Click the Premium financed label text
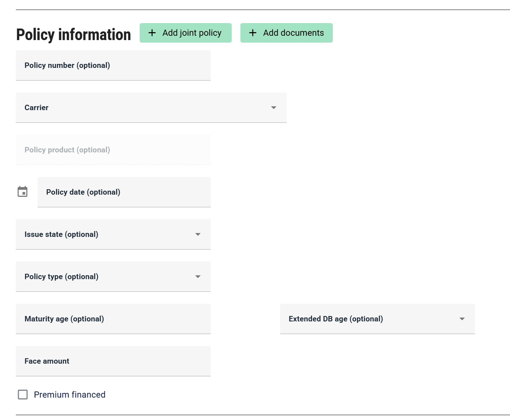510x420 pixels. coord(70,394)
